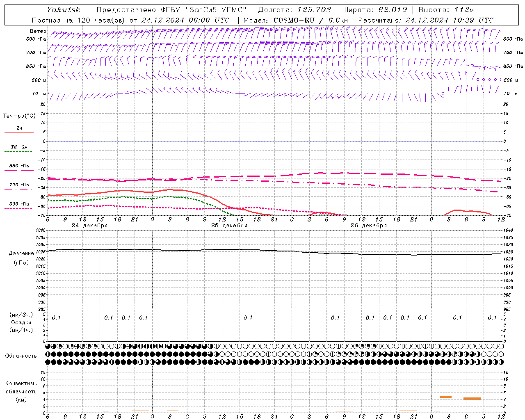
Task: Click the 'Широта: 62.019' latitude value
Action: 374,10
